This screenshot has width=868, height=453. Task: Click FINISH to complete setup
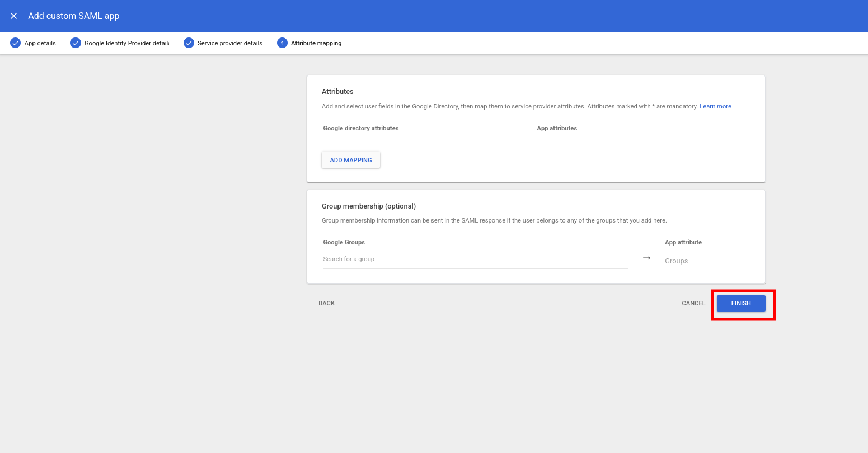(741, 303)
